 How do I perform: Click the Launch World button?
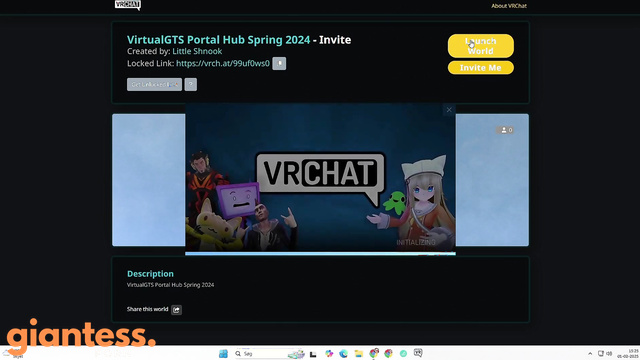click(480, 46)
